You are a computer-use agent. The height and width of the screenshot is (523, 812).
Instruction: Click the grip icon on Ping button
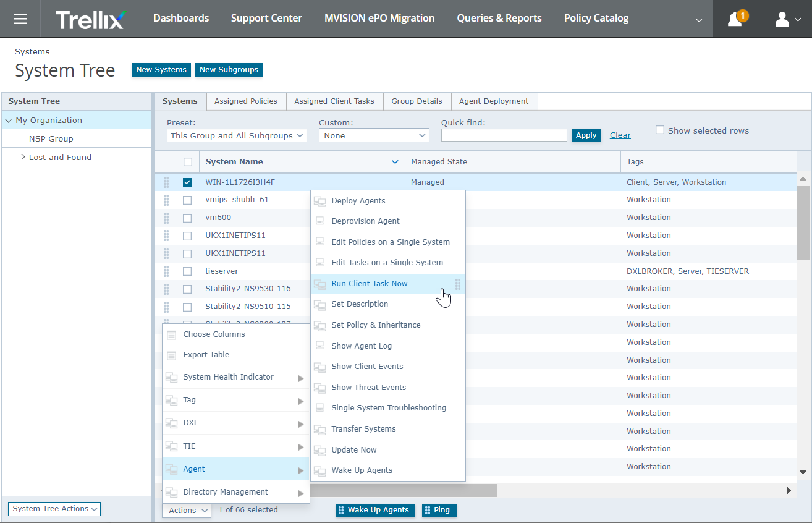(428, 510)
